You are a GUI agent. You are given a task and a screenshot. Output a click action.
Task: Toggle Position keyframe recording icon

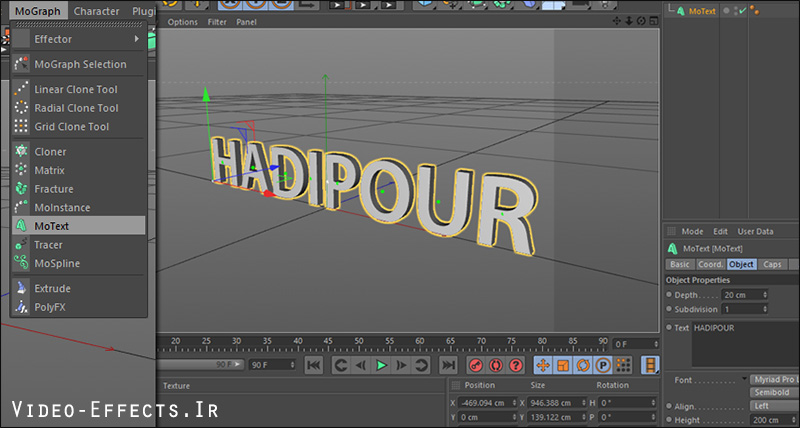click(543, 365)
